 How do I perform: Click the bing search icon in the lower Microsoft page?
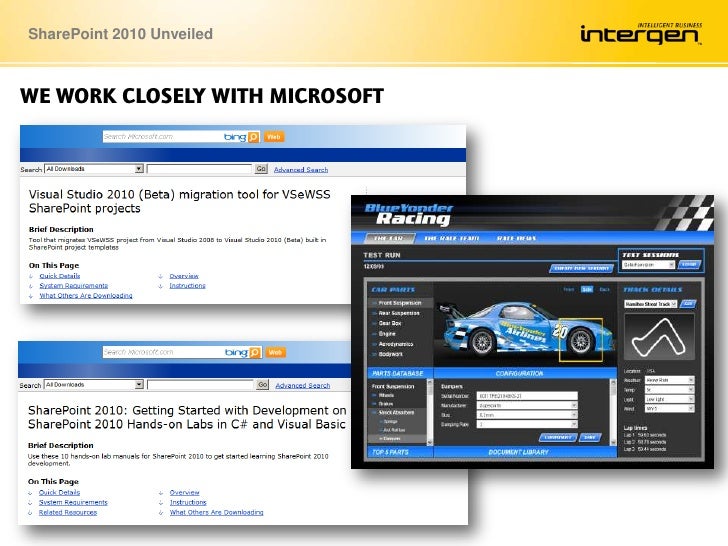click(255, 352)
